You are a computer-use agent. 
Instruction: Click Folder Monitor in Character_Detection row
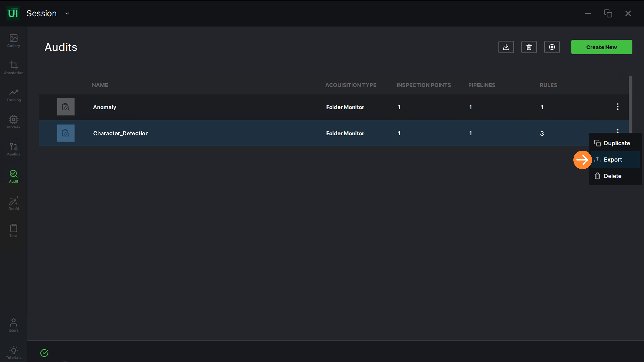[345, 133]
